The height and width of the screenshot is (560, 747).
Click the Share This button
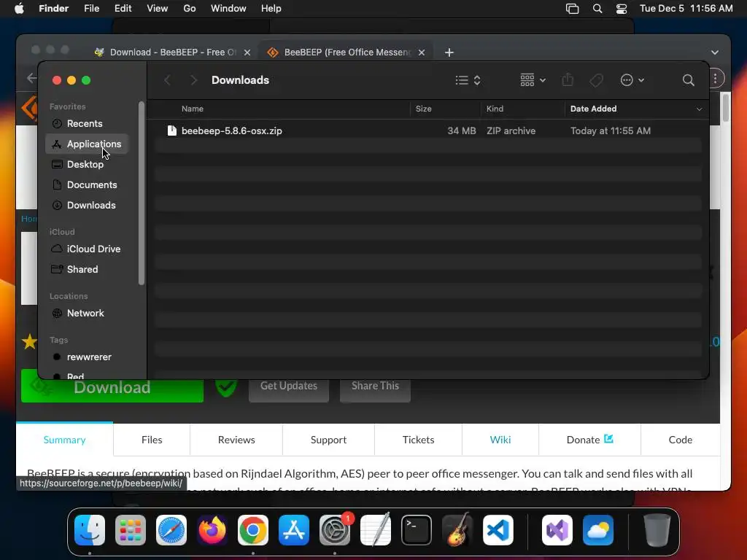375,386
